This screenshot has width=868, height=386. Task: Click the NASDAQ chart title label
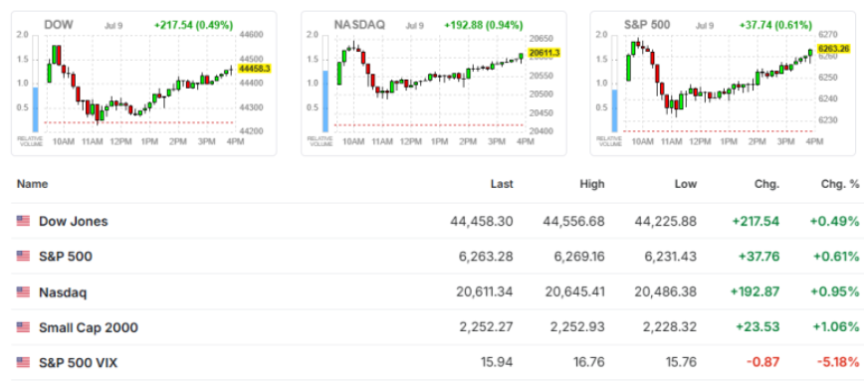[359, 25]
